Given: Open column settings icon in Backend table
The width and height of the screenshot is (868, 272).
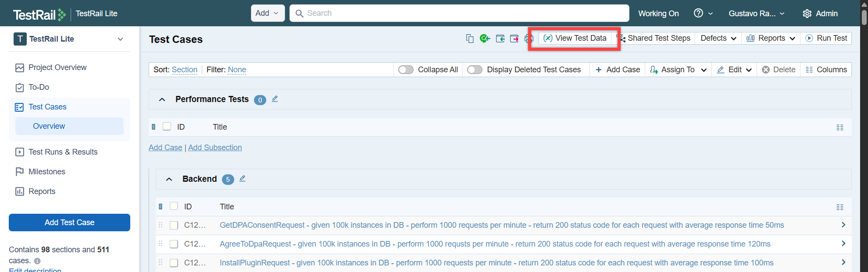Looking at the screenshot, I should pyautogui.click(x=839, y=207).
